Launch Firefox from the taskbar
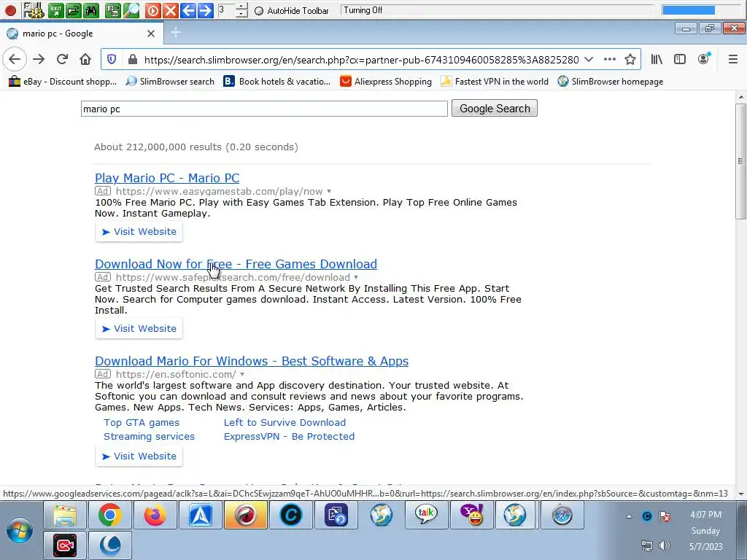The width and height of the screenshot is (747, 560). [155, 515]
